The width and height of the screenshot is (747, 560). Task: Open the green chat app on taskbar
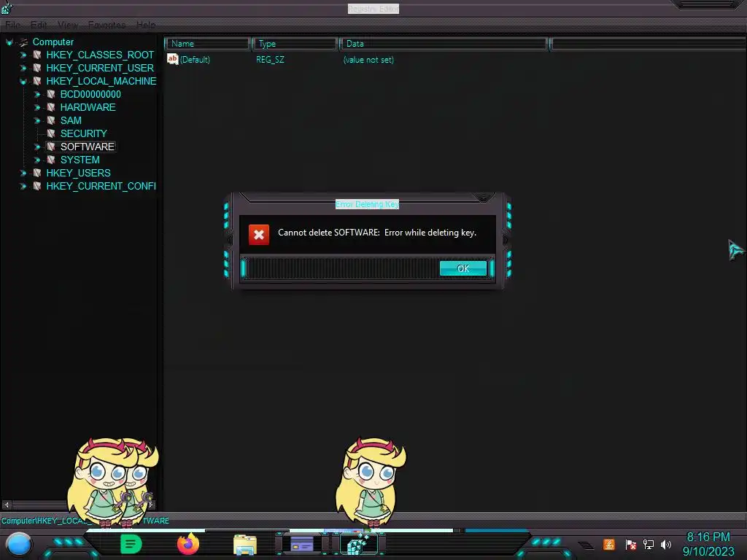[131, 544]
